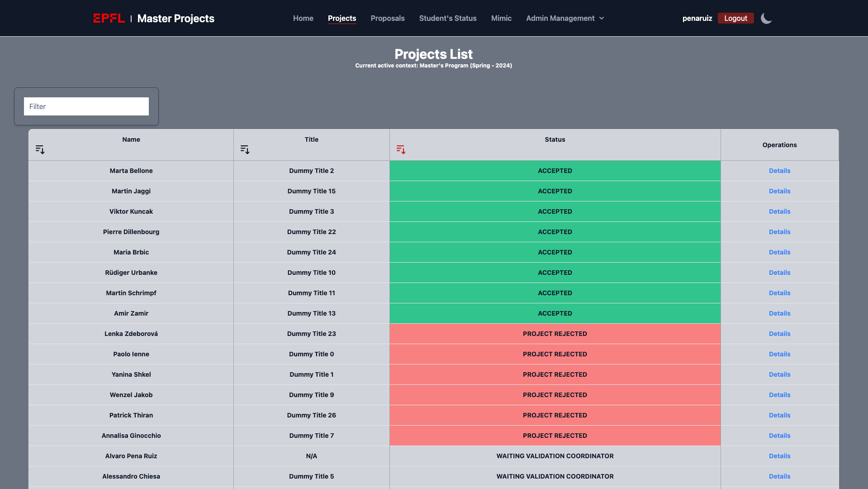Open Details for Lenka Zdeborová
868x489 pixels.
779,334
